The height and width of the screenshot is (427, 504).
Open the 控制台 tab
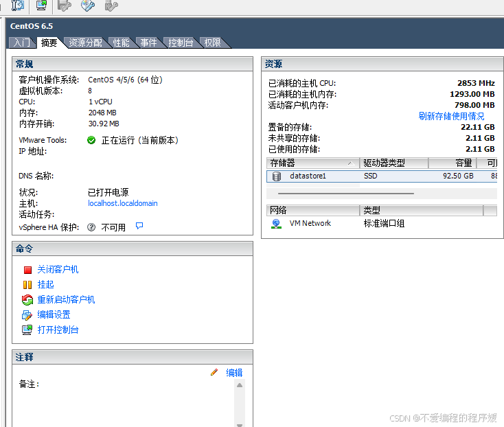tap(181, 43)
